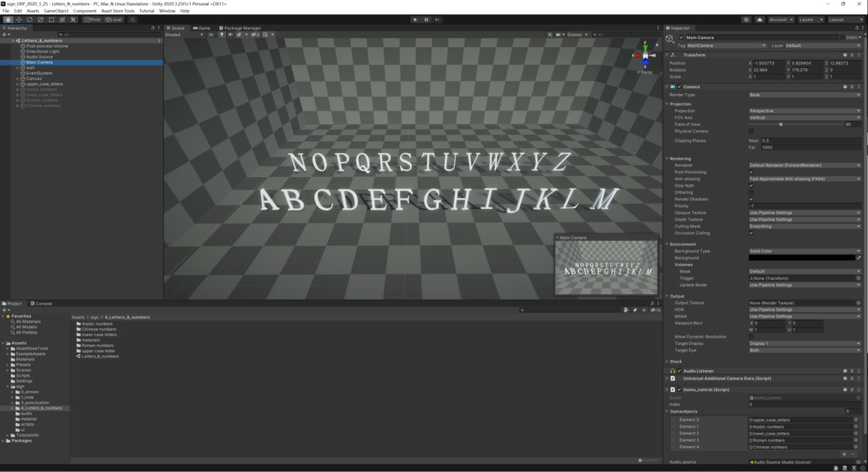Screen dimensions: 868x472
Task: Toggle 2D view mode in Scene view
Action: click(211, 33)
